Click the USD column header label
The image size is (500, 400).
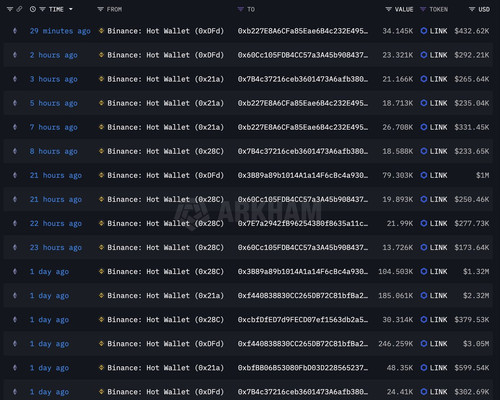pyautogui.click(x=484, y=9)
